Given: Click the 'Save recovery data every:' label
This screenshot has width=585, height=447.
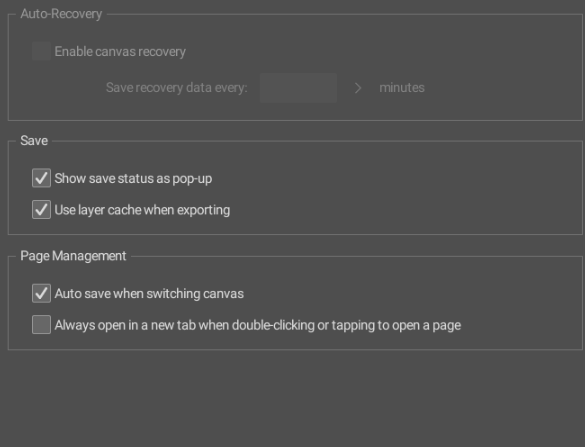Looking at the screenshot, I should pos(177,88).
